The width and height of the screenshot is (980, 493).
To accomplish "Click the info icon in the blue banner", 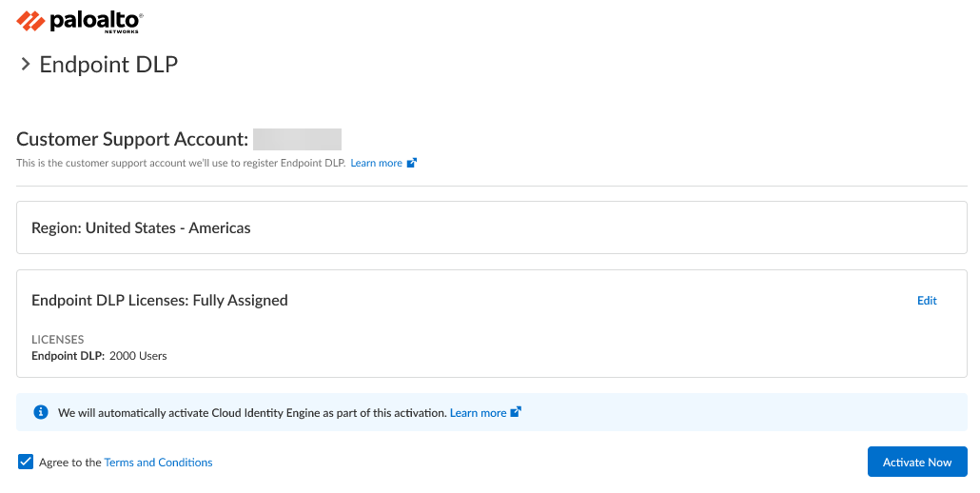I will tap(41, 412).
